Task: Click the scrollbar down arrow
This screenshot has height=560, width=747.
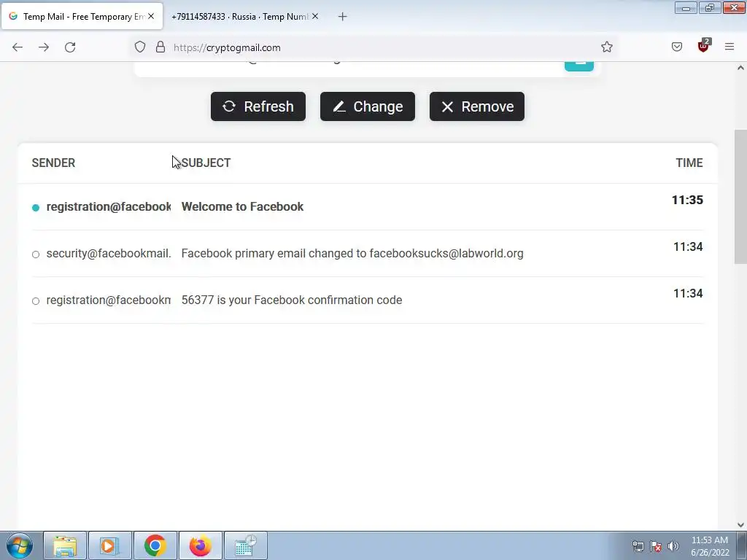Action: 740,525
